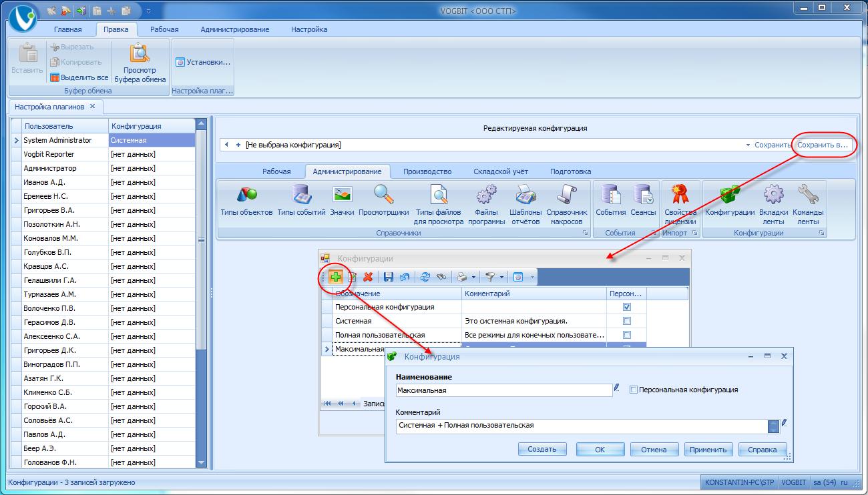Click the printer icon in Конфигурации toolbar

462,276
